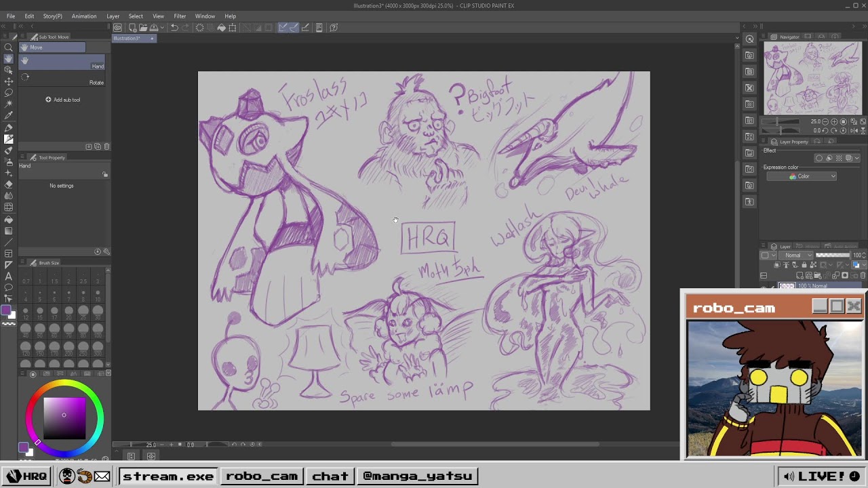
Task: Click zoom in button in Navigator
Action: [835, 122]
